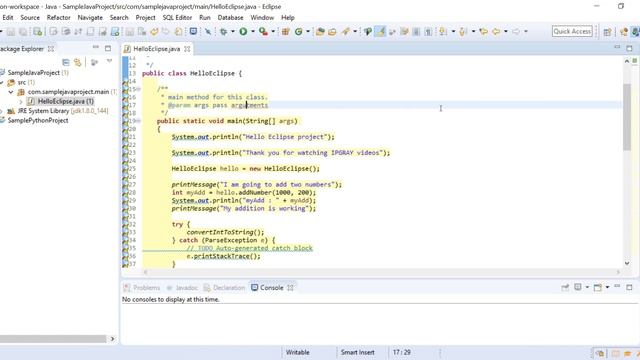Open the Back history dropdown arrow
The height and width of the screenshot is (360, 640).
[x=505, y=31]
